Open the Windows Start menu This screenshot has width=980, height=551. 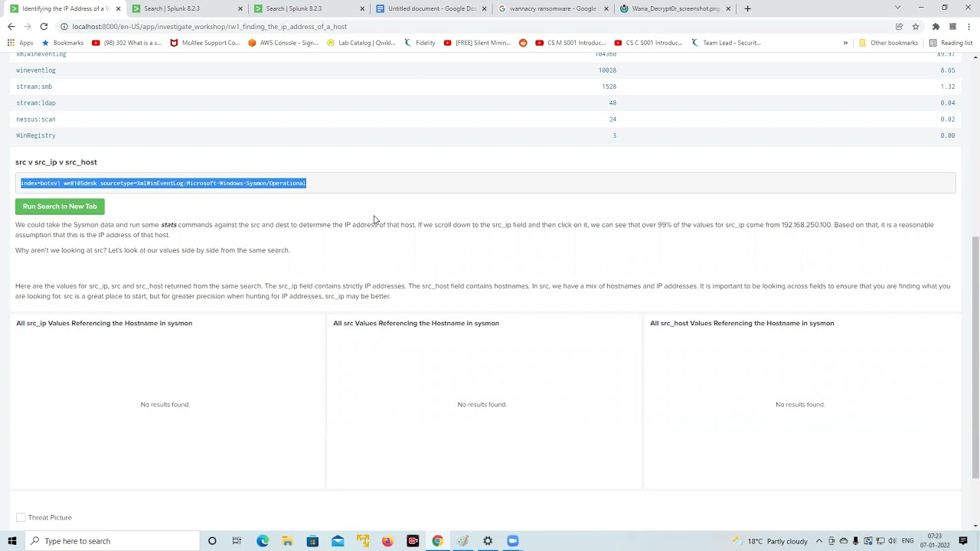[11, 541]
